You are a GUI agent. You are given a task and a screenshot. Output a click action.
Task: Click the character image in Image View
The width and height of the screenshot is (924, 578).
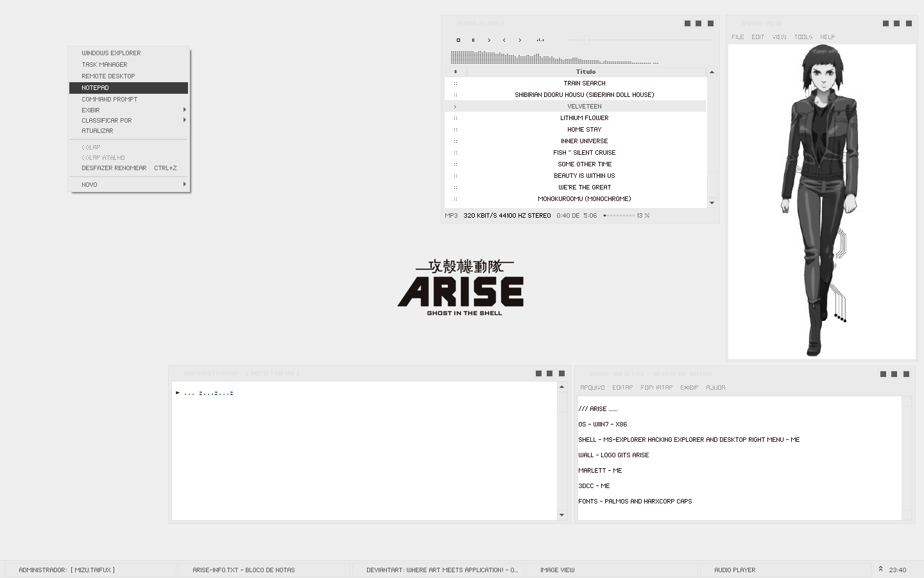pyautogui.click(x=821, y=200)
